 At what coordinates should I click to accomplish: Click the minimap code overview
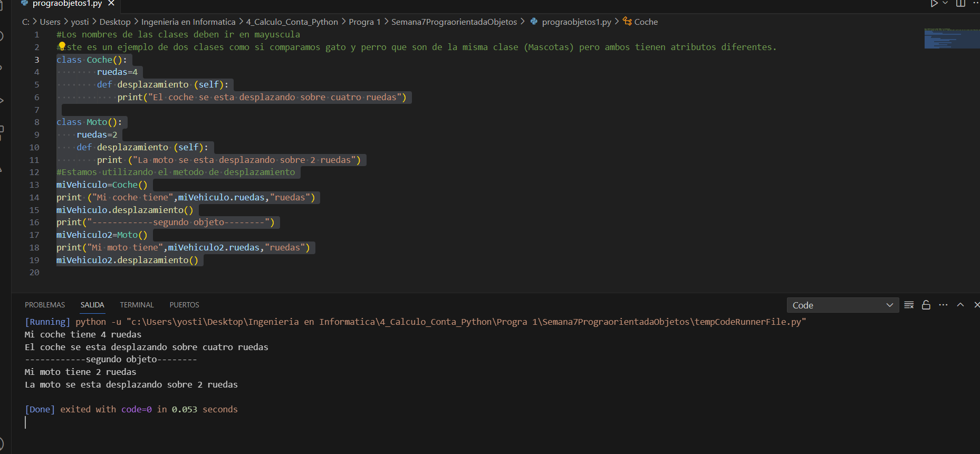[951, 38]
